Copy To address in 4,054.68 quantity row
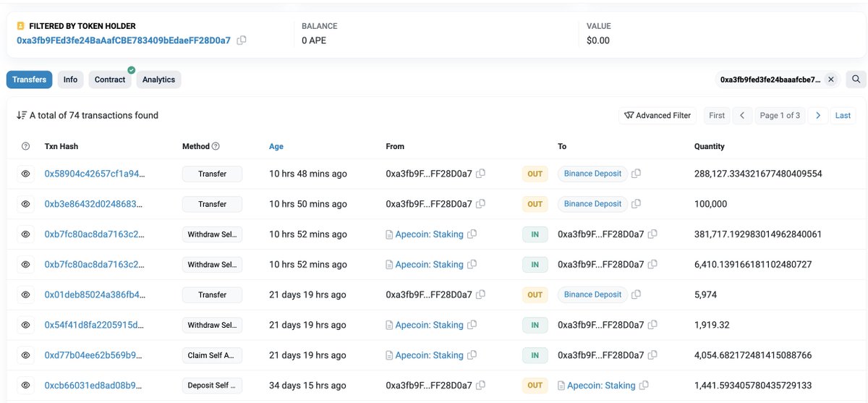Image resolution: width=868 pixels, height=403 pixels. tap(652, 355)
